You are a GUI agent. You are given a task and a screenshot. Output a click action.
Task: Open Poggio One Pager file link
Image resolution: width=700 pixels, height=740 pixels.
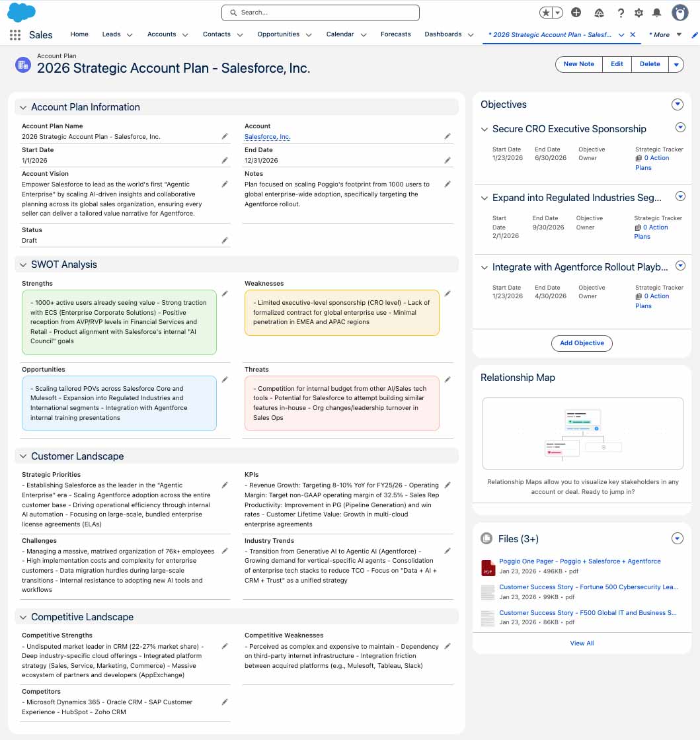point(580,561)
